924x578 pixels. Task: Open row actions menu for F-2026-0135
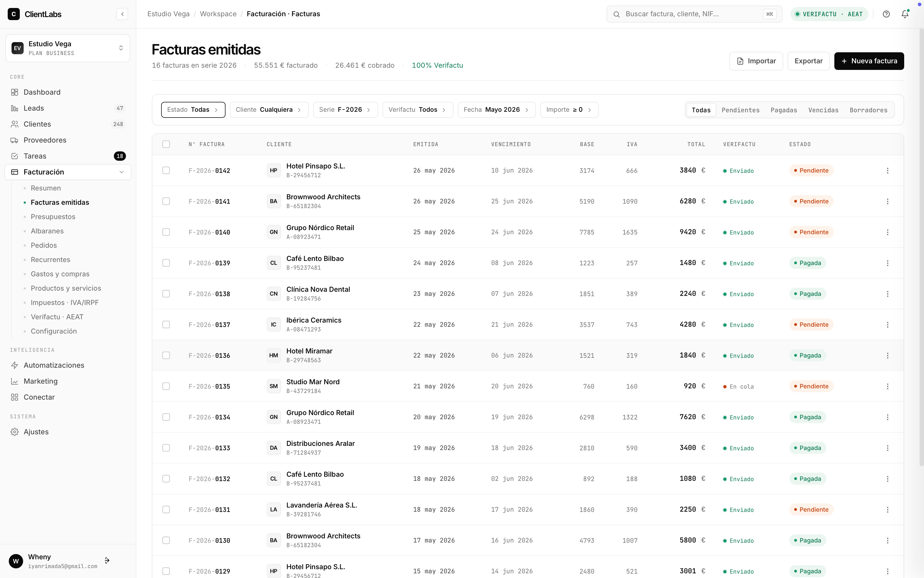pos(887,386)
